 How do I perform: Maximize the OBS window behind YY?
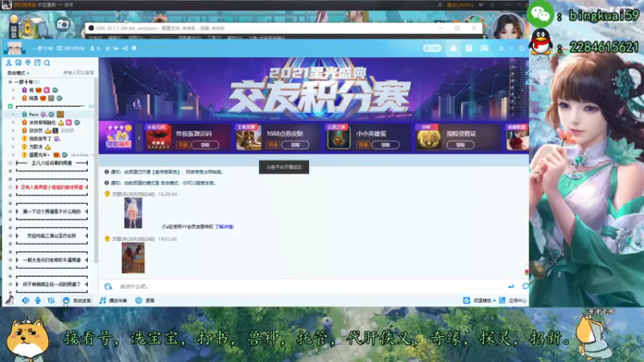[457, 28]
